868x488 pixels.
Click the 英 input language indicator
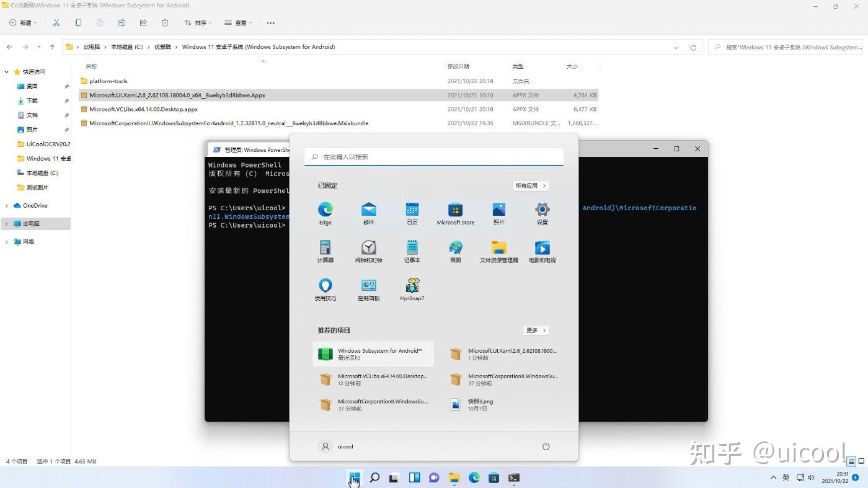(x=786, y=477)
